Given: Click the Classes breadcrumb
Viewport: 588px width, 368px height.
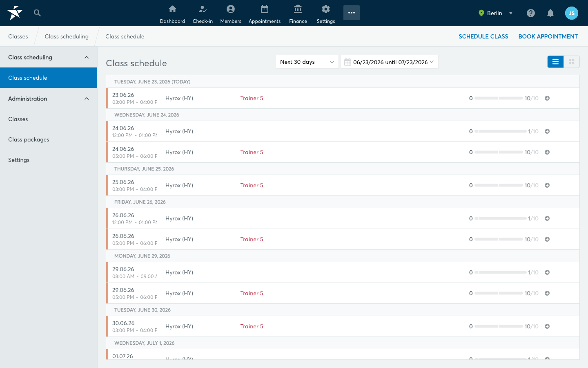Looking at the screenshot, I should pyautogui.click(x=18, y=36).
